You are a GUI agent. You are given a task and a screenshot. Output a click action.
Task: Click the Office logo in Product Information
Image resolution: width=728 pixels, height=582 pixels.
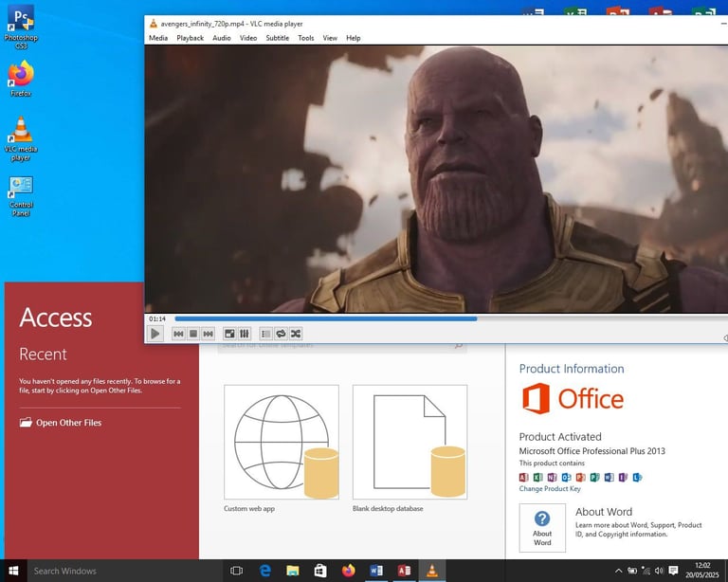573,399
